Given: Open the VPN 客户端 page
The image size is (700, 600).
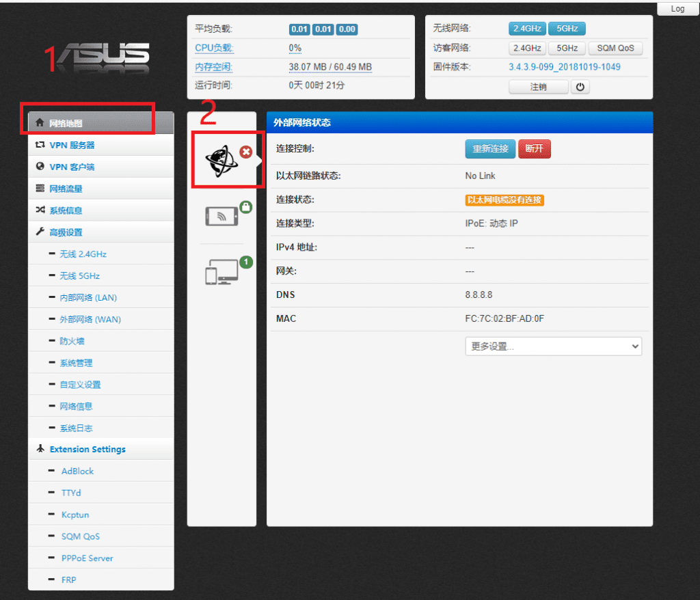Looking at the screenshot, I should (101, 167).
